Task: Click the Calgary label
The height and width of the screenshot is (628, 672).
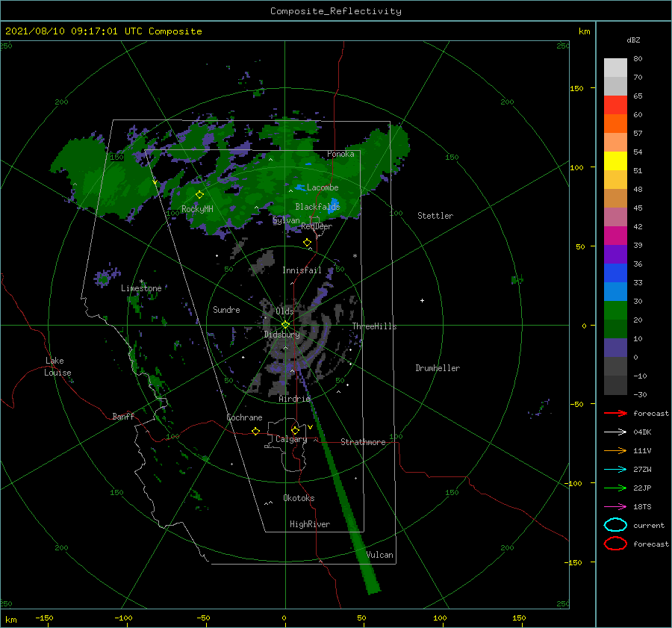Action: tap(291, 439)
